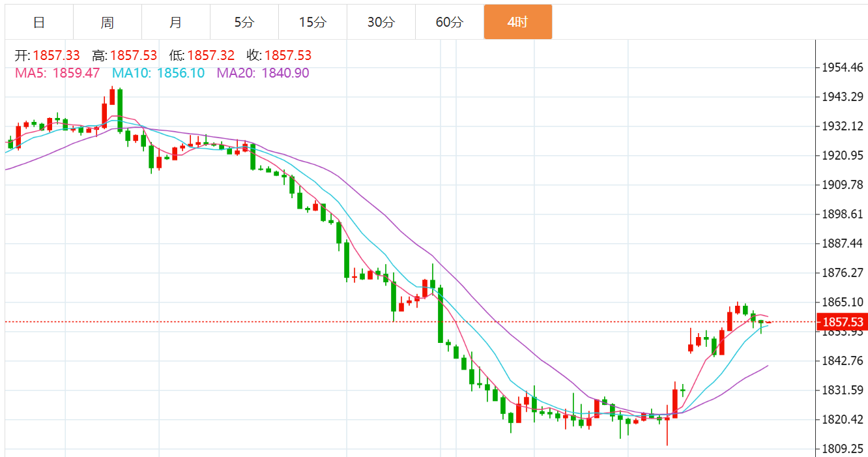Click the 开: 1857.33 open price
868x457 pixels.
[48, 55]
